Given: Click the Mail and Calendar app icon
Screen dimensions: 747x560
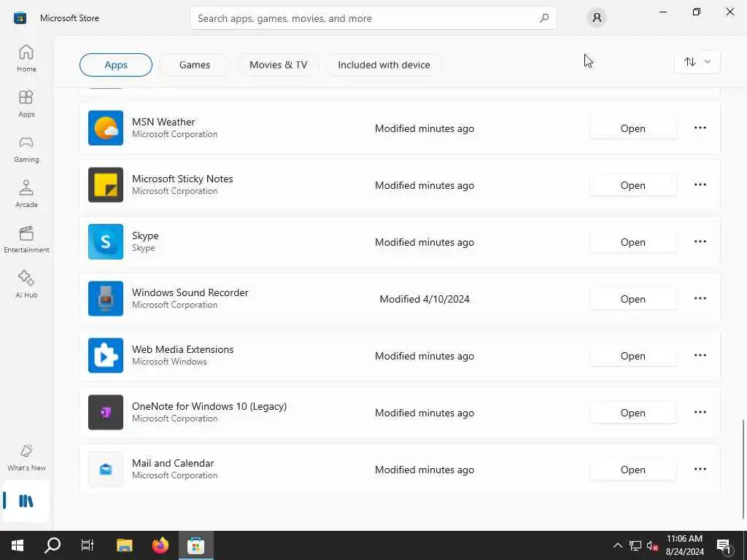Looking at the screenshot, I should click(106, 470).
